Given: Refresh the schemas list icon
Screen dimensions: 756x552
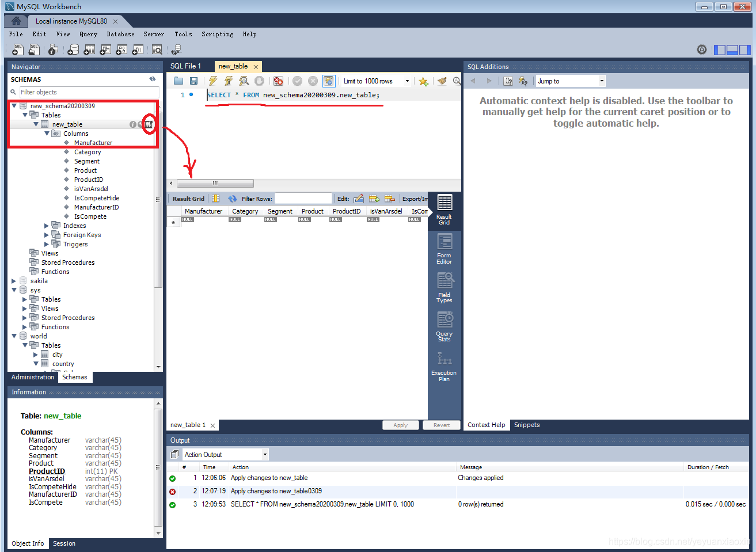Looking at the screenshot, I should click(x=153, y=79).
